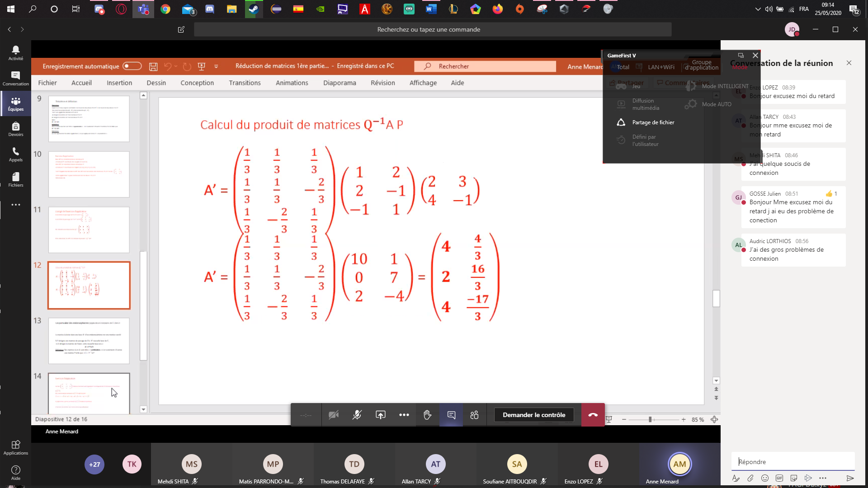Open more options in reply formatting bar
The height and width of the screenshot is (488, 868).
click(x=823, y=478)
